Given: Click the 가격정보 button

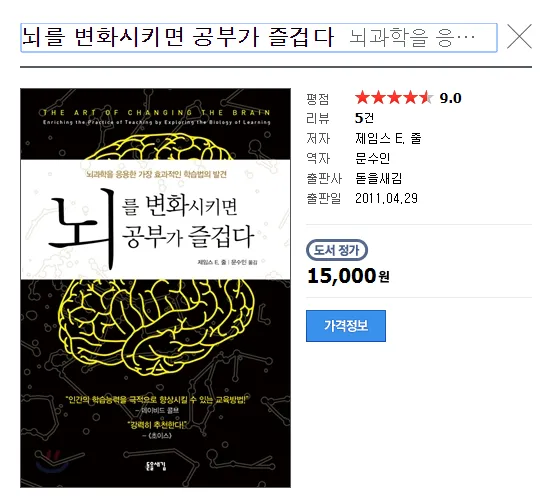Looking at the screenshot, I should 346,326.
